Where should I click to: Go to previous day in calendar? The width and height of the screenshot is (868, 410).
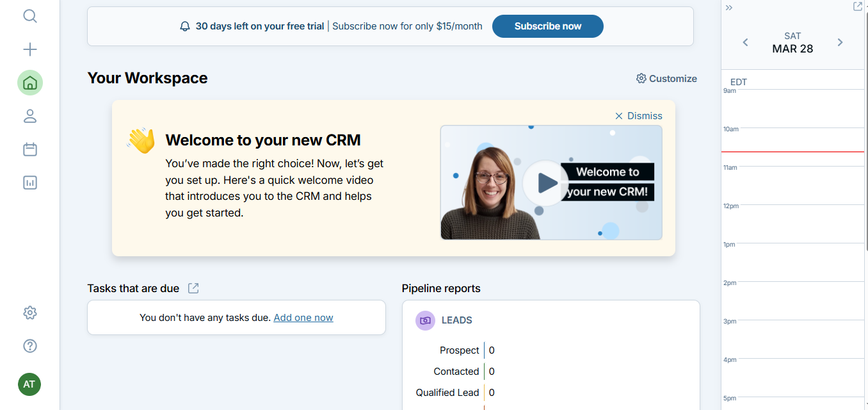(x=746, y=42)
